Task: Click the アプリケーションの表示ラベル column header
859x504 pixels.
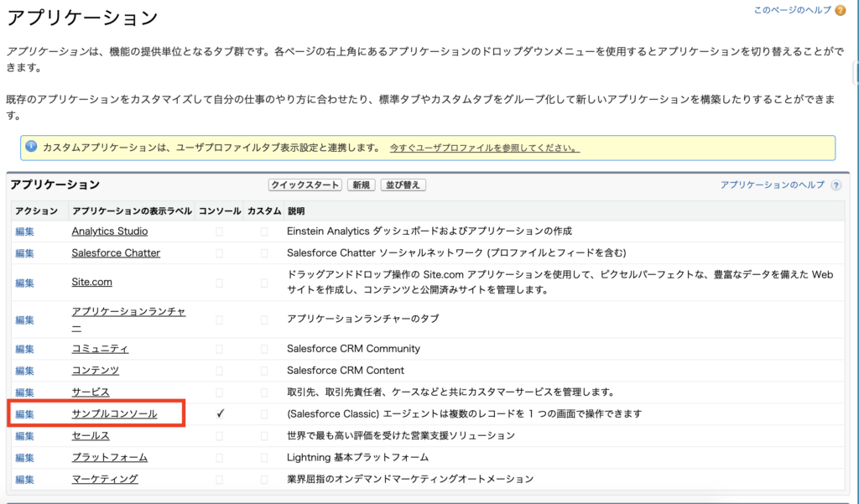Action: tap(132, 211)
